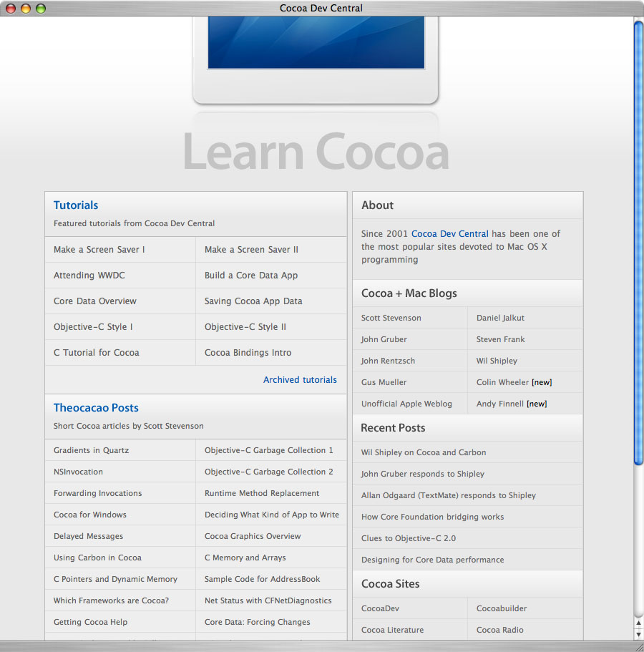Read How Core Foundation bridging works

[432, 517]
